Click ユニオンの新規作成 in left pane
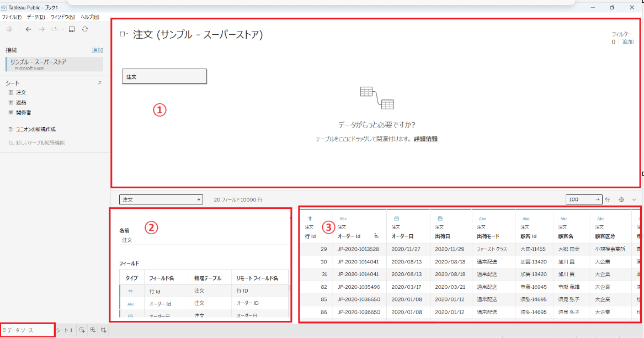This screenshot has width=644, height=338. point(36,129)
